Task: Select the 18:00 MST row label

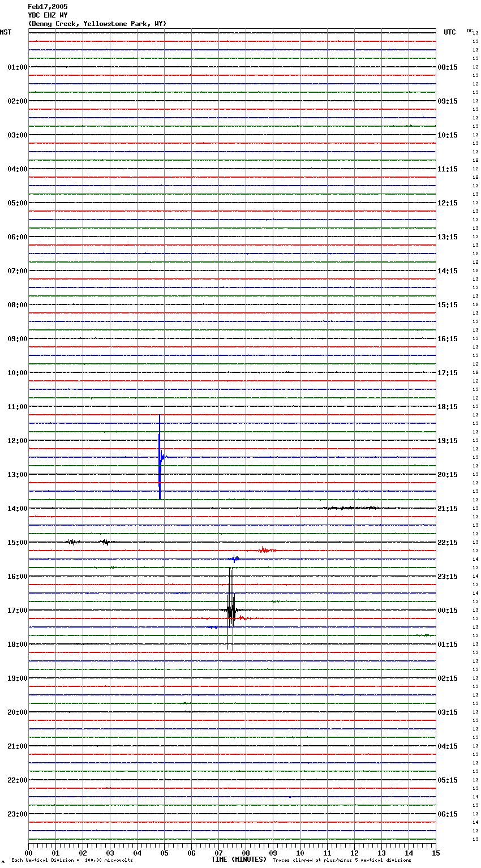Action: [17, 644]
